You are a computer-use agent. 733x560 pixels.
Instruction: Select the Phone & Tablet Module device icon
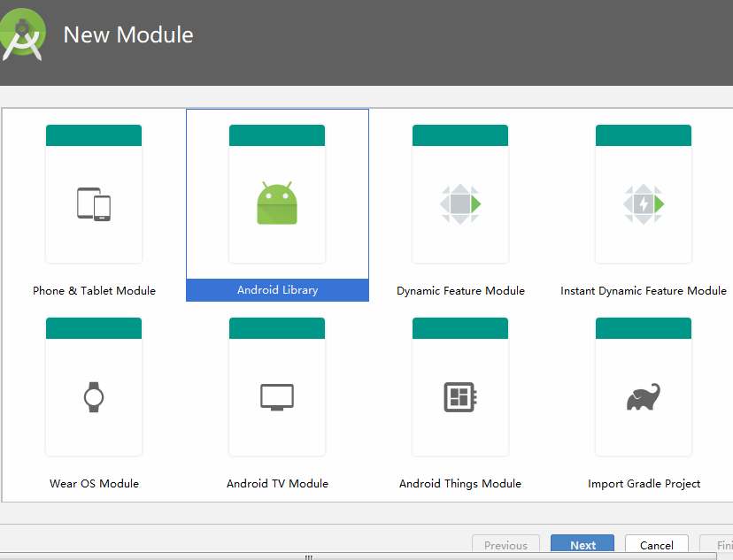(x=94, y=204)
